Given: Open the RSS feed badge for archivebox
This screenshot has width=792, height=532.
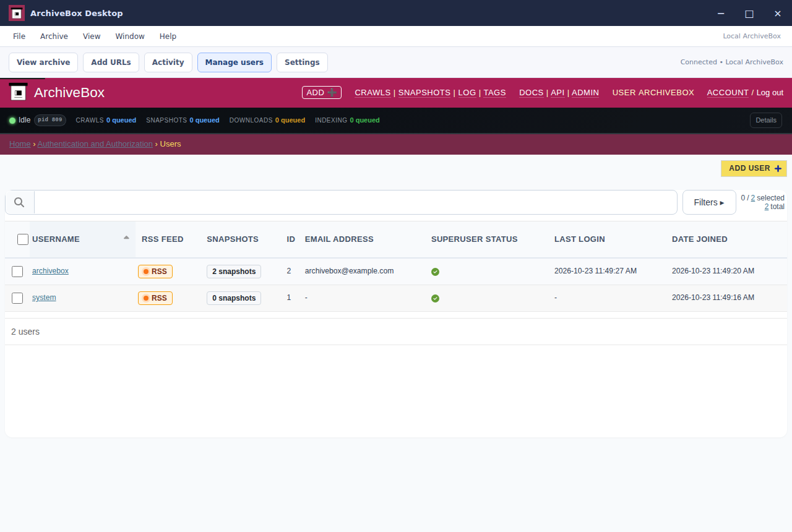Looking at the screenshot, I should point(155,272).
